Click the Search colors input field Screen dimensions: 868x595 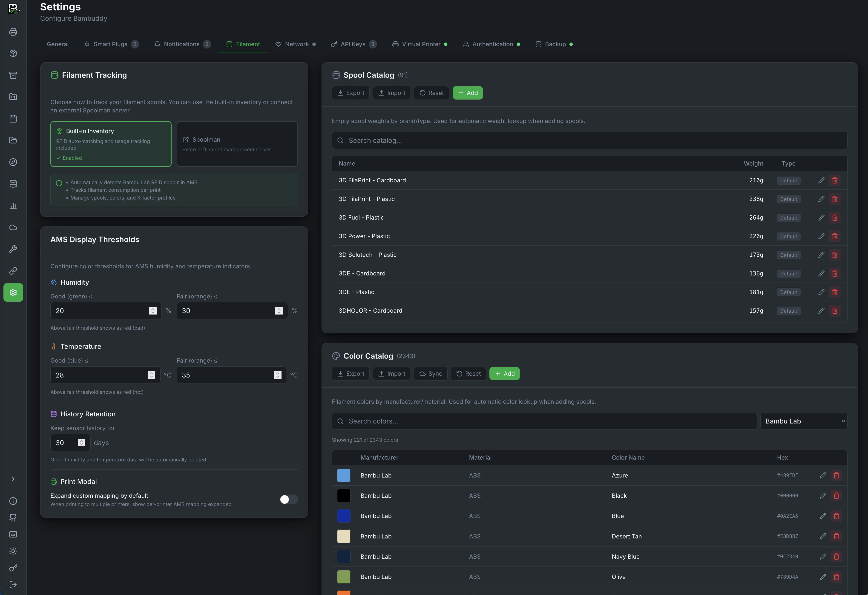click(544, 421)
